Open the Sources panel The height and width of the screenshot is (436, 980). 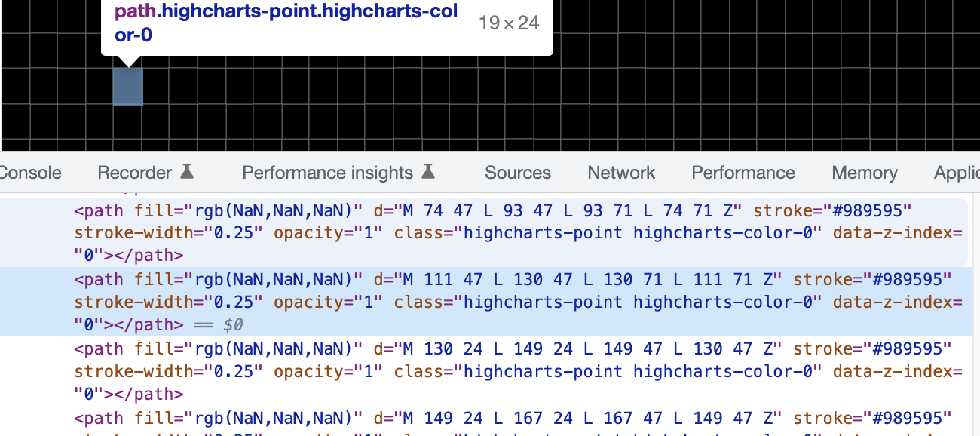point(517,172)
